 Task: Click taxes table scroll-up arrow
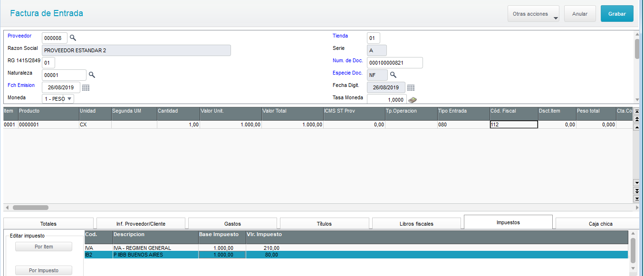click(x=633, y=234)
